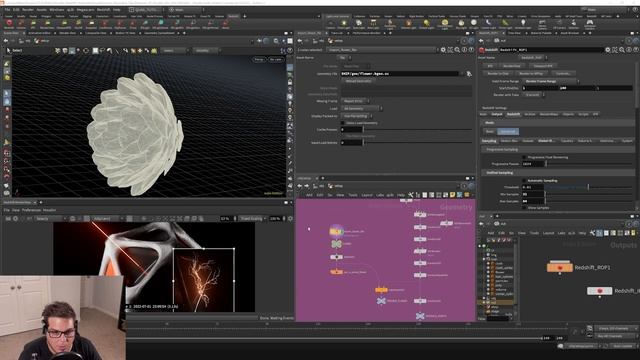The image size is (640, 360).
Task: Click the IPR button
Action: click(x=490, y=66)
